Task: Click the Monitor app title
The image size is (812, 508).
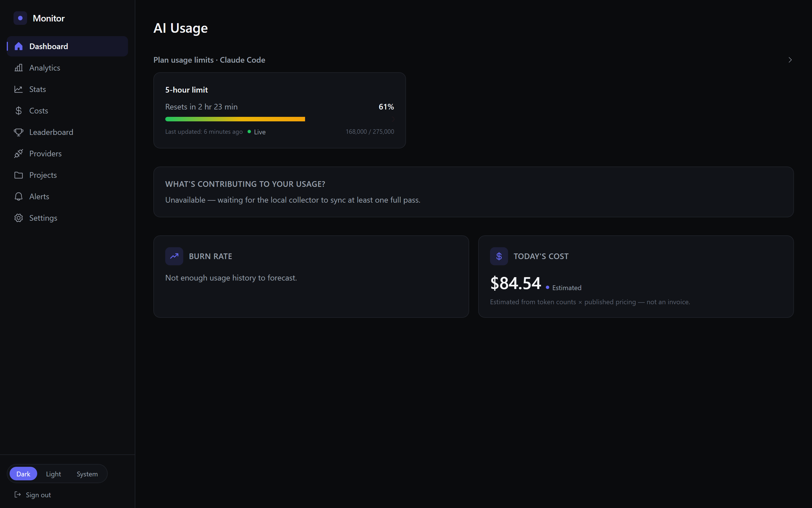Action: coord(49,18)
